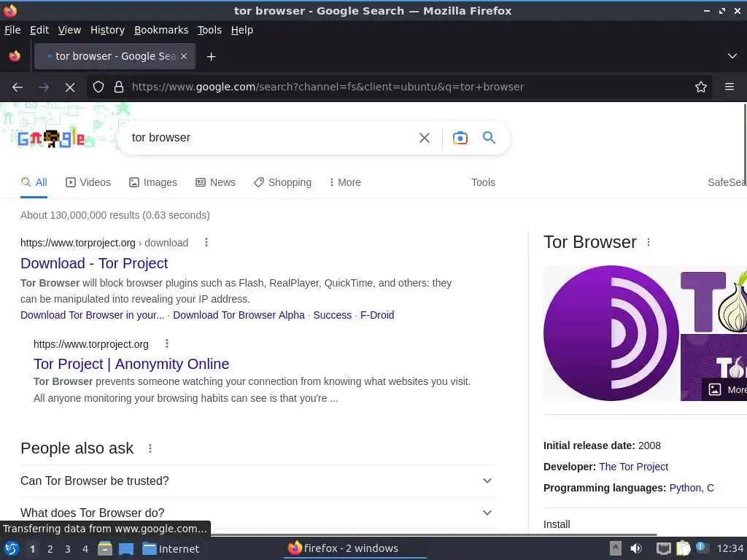
Task: Open More images in the knowledge panel
Action: (x=725, y=389)
